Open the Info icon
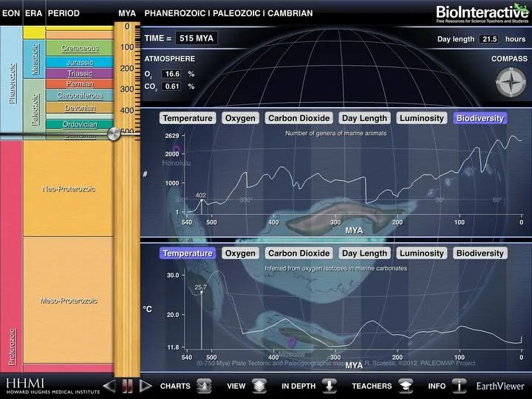532x399 pixels. pyautogui.click(x=459, y=386)
